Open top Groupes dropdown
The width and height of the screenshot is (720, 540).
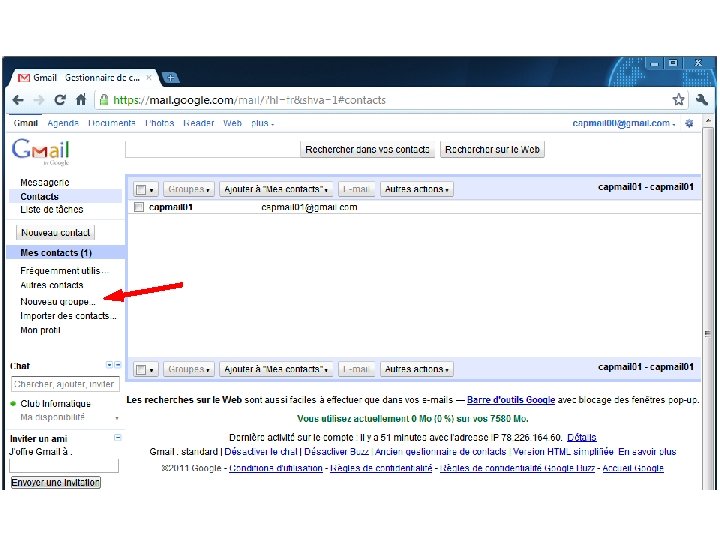tap(189, 189)
